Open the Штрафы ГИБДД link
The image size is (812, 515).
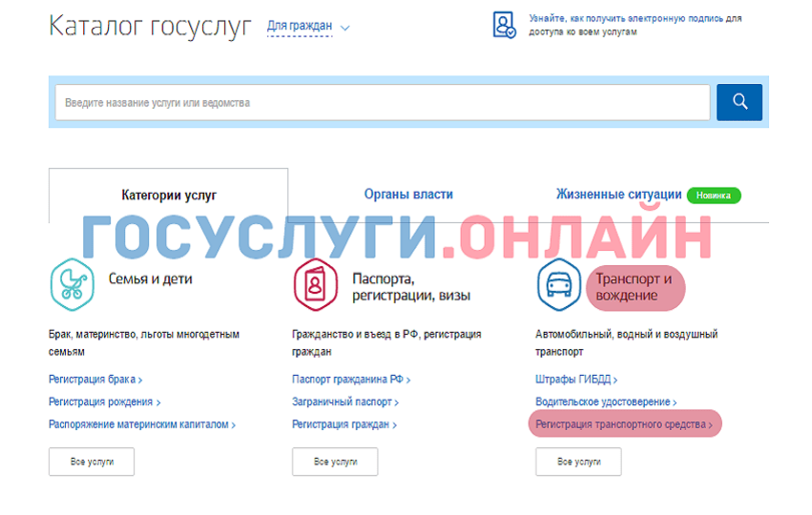click(576, 380)
